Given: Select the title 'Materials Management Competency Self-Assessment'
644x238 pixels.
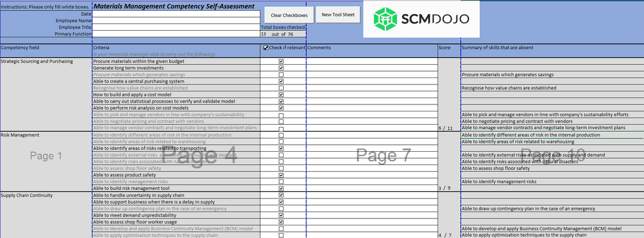Looking at the screenshot, I should [174, 6].
